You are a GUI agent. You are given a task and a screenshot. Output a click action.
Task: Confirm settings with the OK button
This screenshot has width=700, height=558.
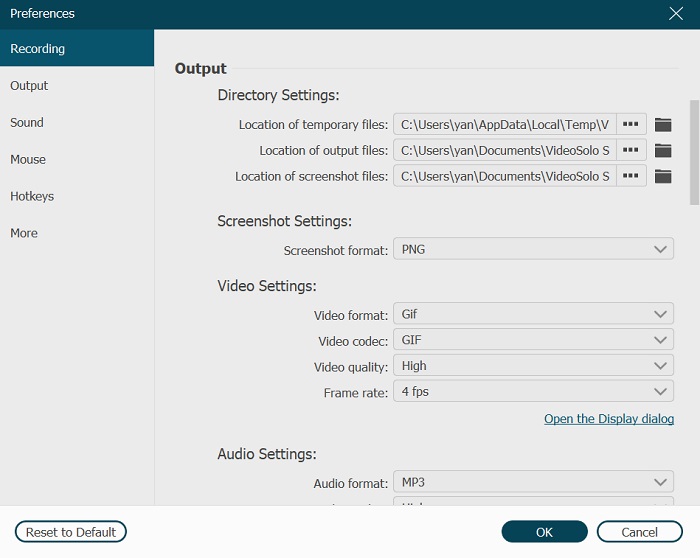[544, 532]
